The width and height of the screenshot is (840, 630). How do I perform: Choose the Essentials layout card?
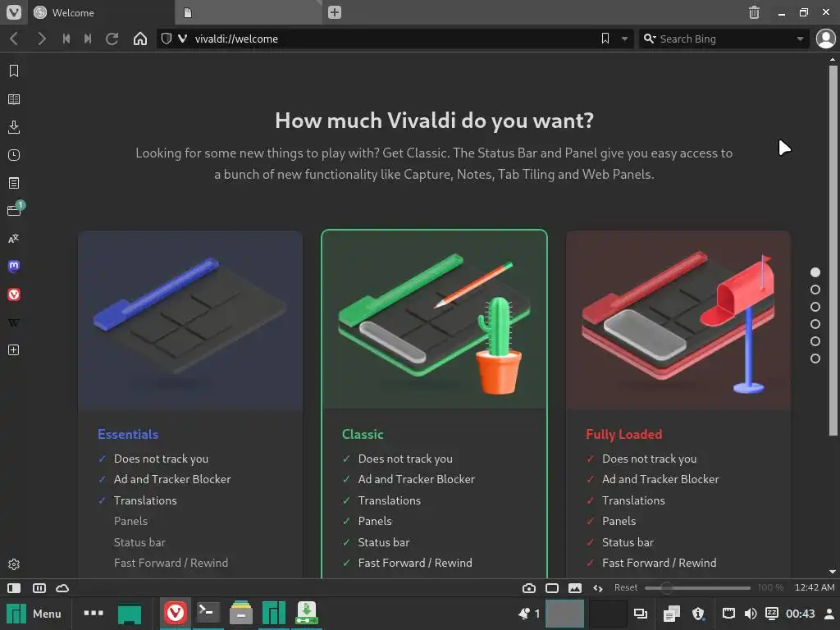(x=190, y=404)
